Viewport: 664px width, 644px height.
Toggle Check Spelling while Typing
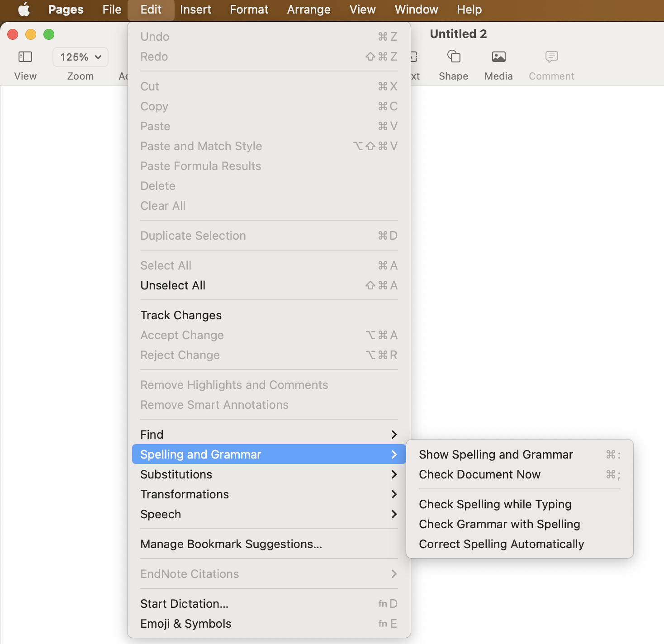(x=520, y=504)
